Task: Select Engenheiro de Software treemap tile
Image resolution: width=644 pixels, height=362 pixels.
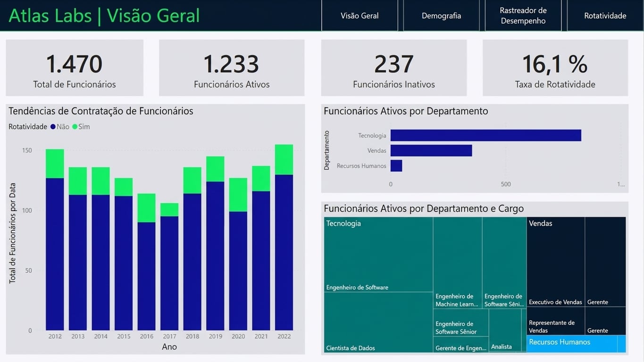Action: (x=378, y=255)
